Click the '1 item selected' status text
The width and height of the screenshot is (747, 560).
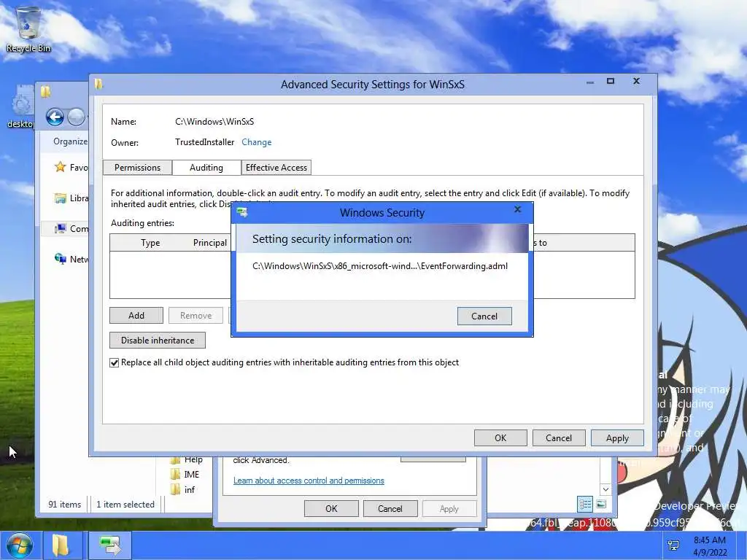pyautogui.click(x=125, y=505)
